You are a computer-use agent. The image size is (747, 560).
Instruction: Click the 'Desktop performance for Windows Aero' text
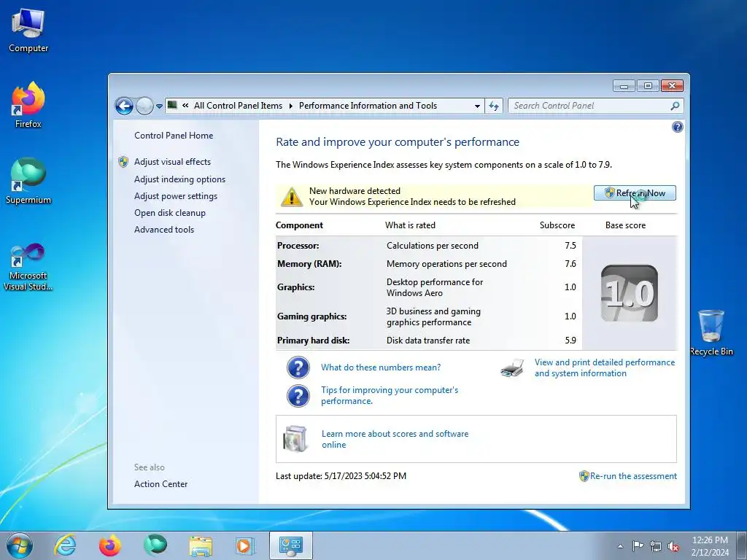[435, 287]
